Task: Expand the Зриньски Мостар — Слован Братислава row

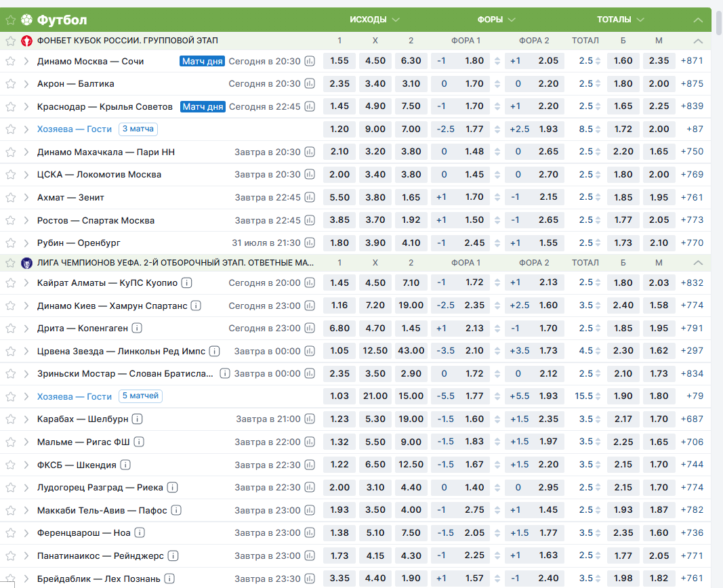Action: point(26,374)
